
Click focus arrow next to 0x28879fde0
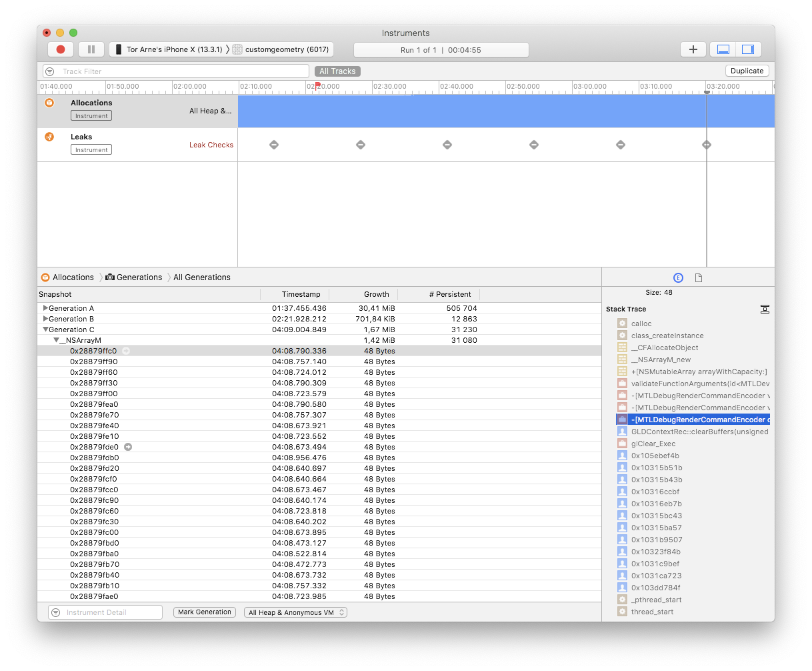point(128,447)
